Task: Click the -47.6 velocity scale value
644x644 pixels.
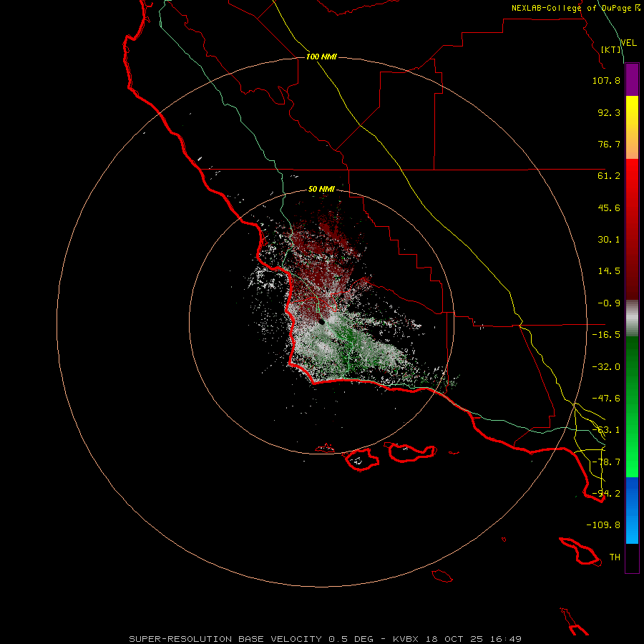Action: click(x=606, y=399)
